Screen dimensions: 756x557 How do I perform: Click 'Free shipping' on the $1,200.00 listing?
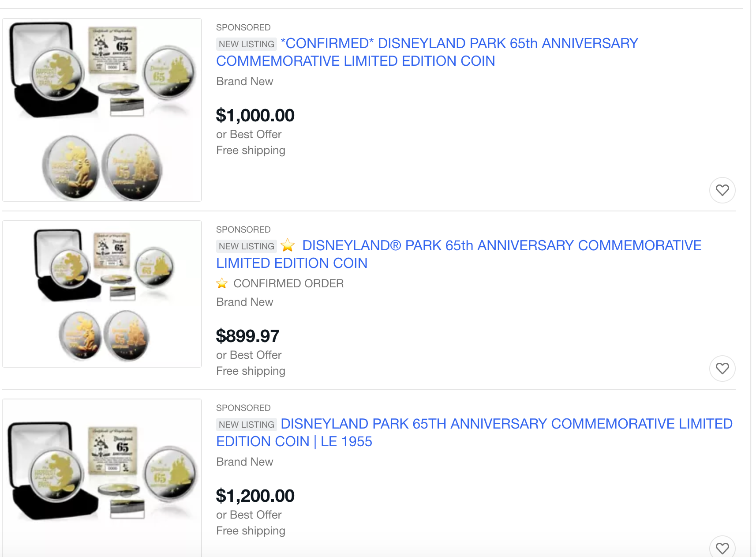pos(251,531)
